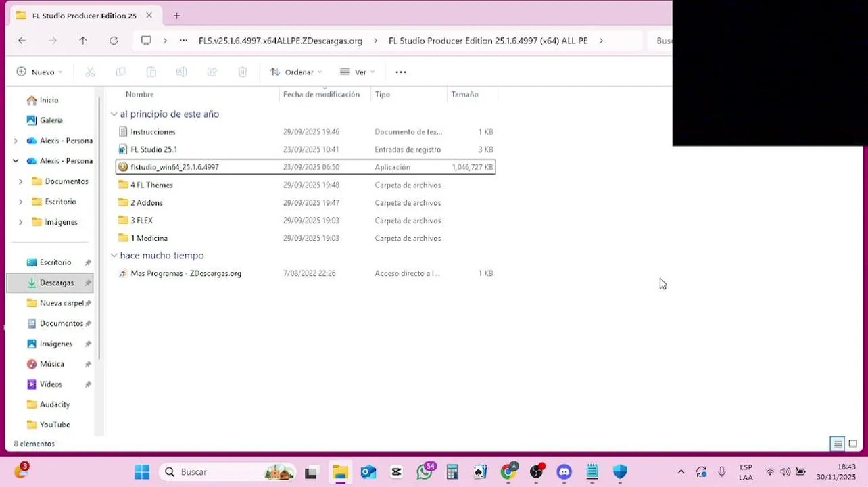The image size is (868, 487).
Task: Click the PC monitor icon in address bar
Action: point(146,41)
